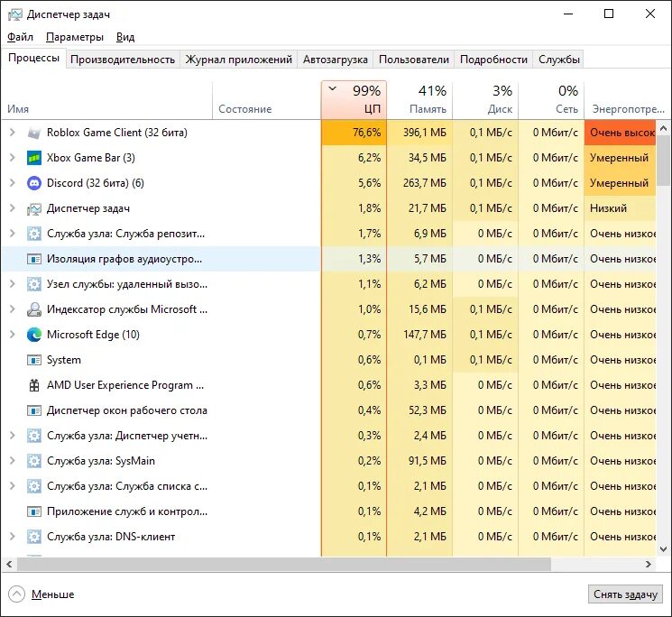Click the vertical scrollbar thumb
The image size is (672, 617).
point(663,161)
